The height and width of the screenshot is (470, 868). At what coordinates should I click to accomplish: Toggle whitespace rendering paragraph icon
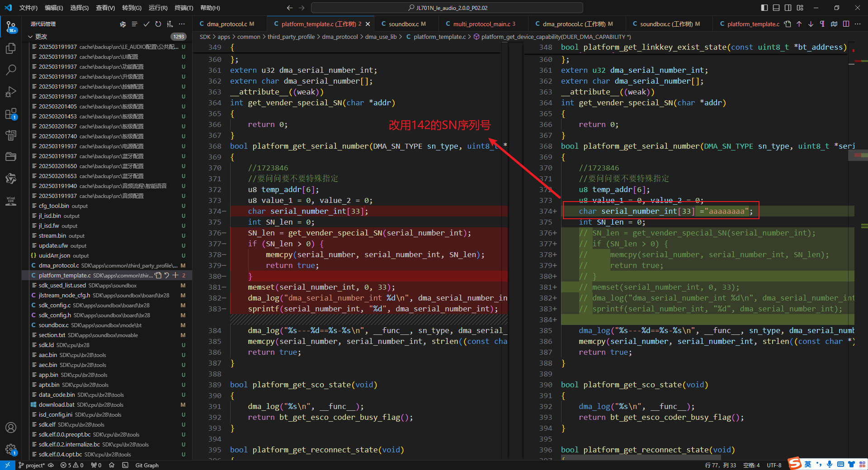[822, 24]
